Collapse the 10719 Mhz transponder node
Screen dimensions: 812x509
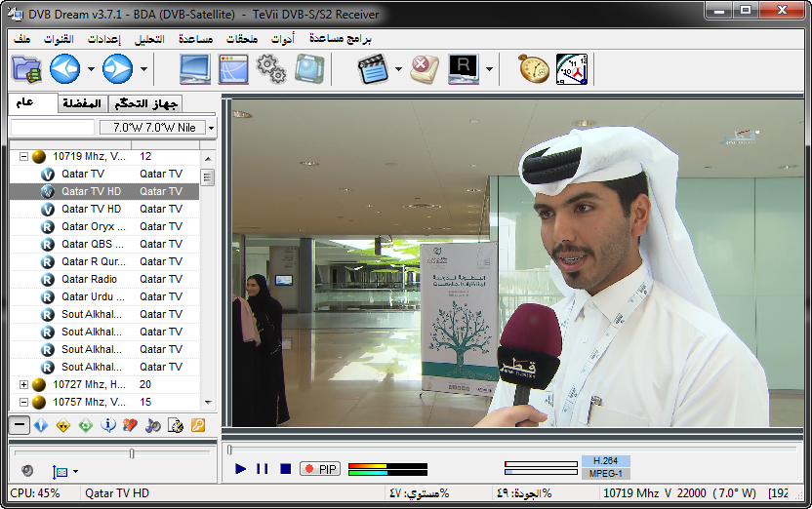23,156
